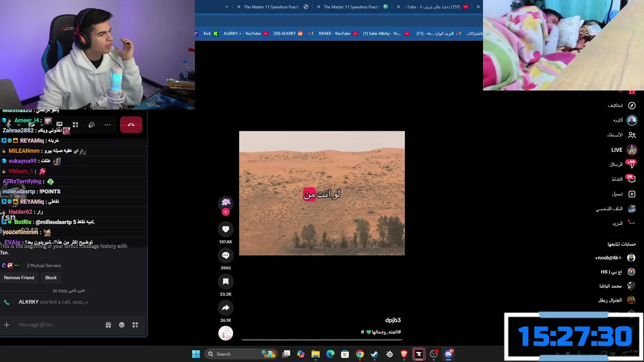Image resolution: width=644 pixels, height=362 pixels.
Task: Bookmark the video via the 23.2K icon
Action: (x=225, y=282)
